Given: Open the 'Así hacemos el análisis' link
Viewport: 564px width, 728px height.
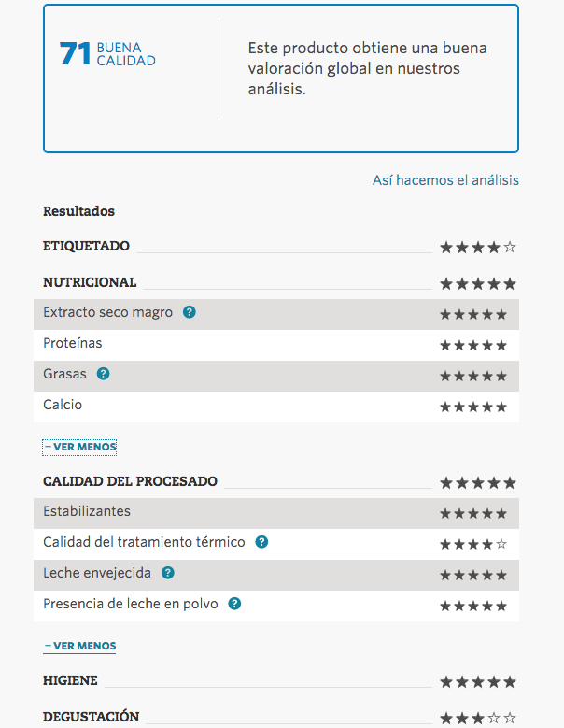Looking at the screenshot, I should (x=445, y=180).
